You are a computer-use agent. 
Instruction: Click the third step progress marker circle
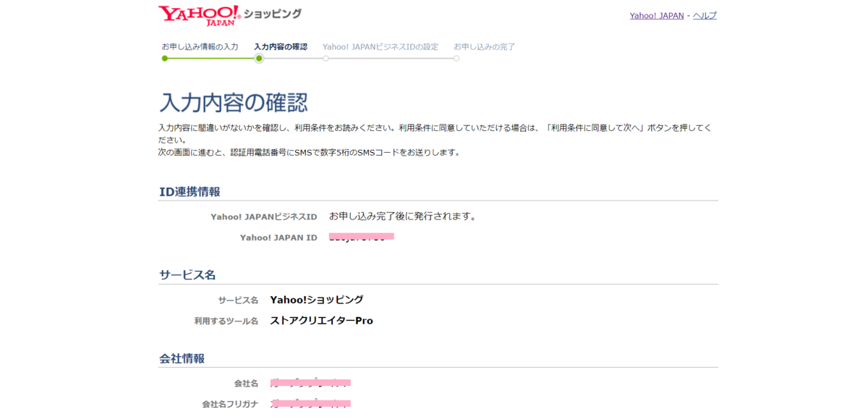[325, 58]
